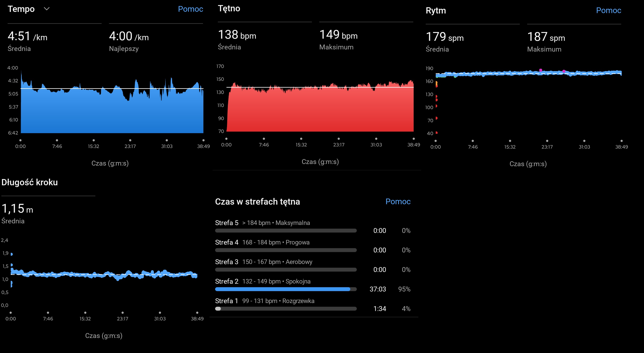Click the Strefa 3 Aerobowy zone bar
The width and height of the screenshot is (644, 353).
285,270
